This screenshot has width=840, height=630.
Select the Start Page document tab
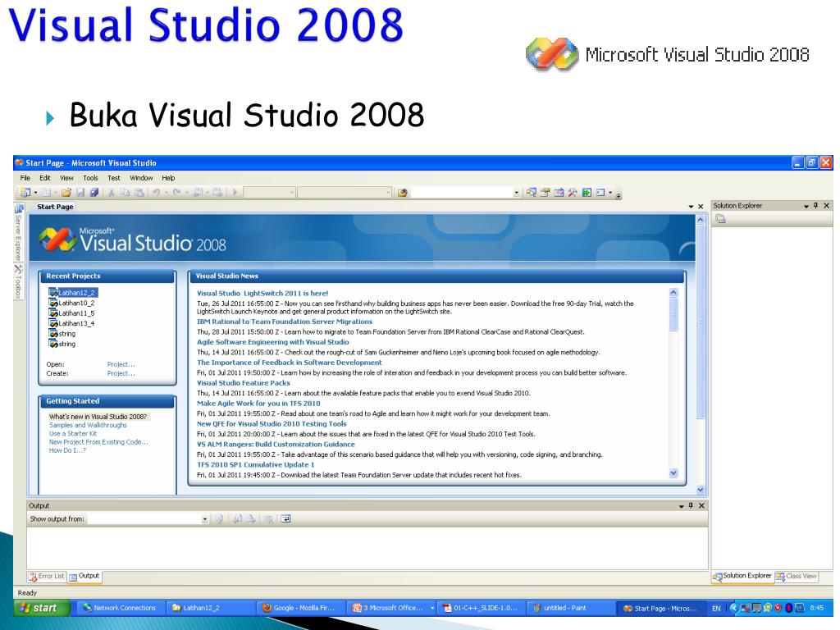click(x=55, y=207)
